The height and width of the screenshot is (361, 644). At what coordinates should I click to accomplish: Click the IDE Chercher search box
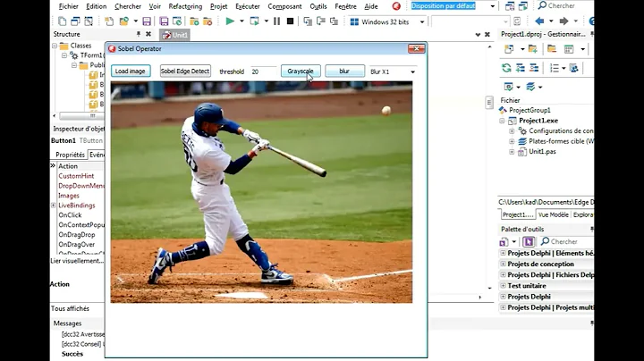tap(564, 5)
